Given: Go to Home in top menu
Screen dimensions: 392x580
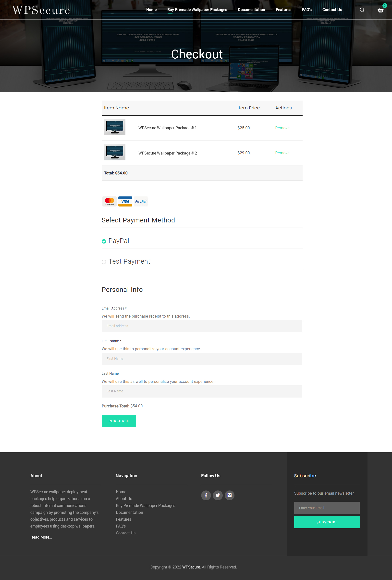Looking at the screenshot, I should point(151,10).
